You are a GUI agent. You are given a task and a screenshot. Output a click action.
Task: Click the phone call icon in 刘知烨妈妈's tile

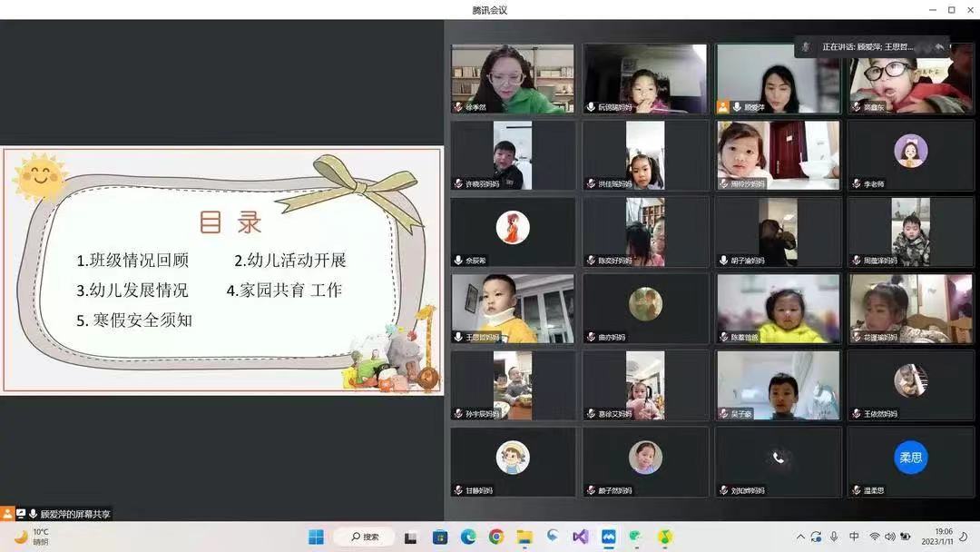tap(778, 458)
